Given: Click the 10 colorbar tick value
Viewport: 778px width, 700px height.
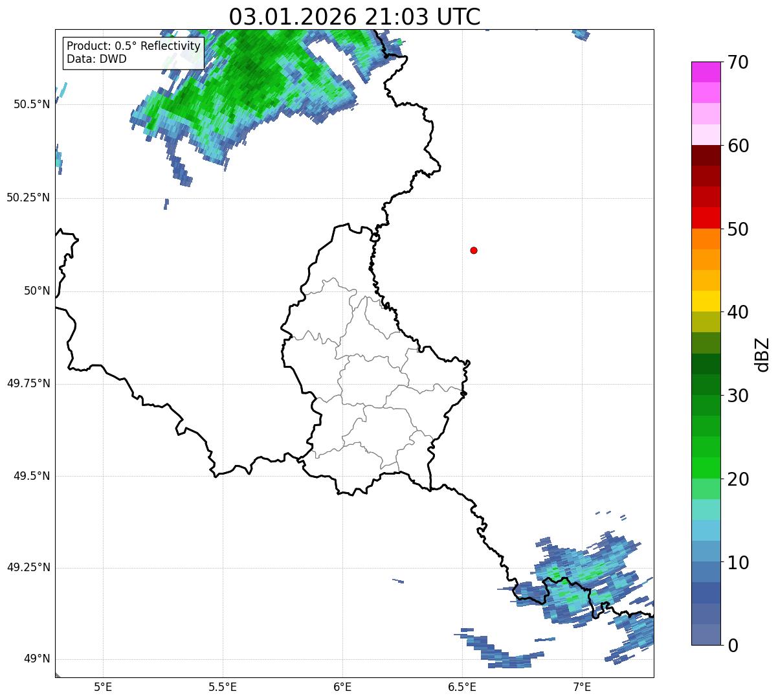Looking at the screenshot, I should [739, 563].
